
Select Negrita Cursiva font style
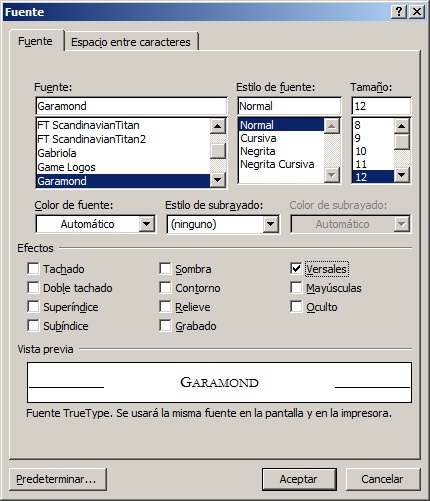click(277, 164)
